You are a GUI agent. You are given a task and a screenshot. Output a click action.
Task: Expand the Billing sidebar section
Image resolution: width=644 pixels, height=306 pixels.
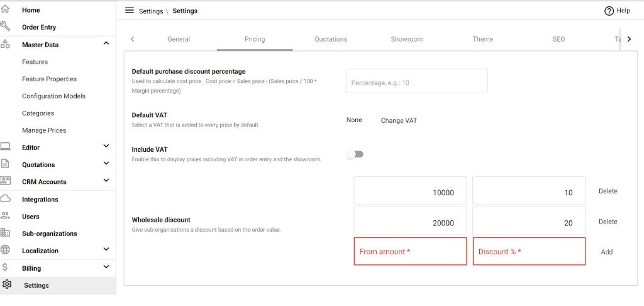pos(106,267)
